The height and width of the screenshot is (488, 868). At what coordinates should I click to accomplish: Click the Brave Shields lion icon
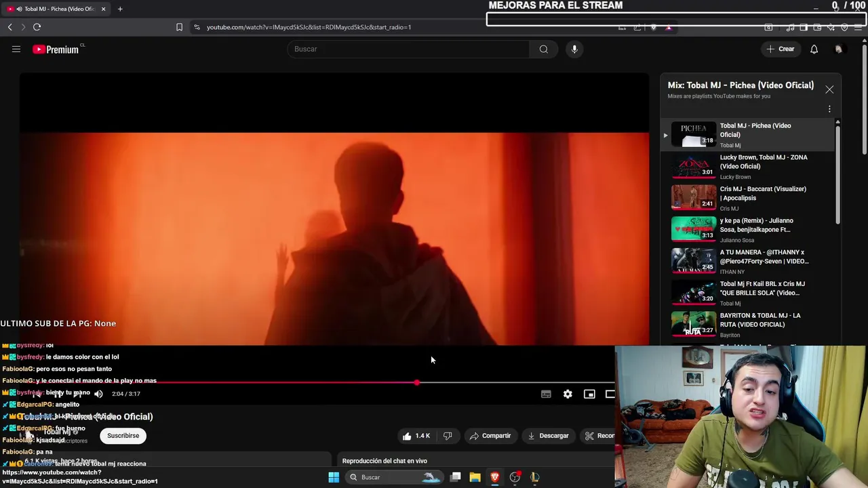[653, 27]
